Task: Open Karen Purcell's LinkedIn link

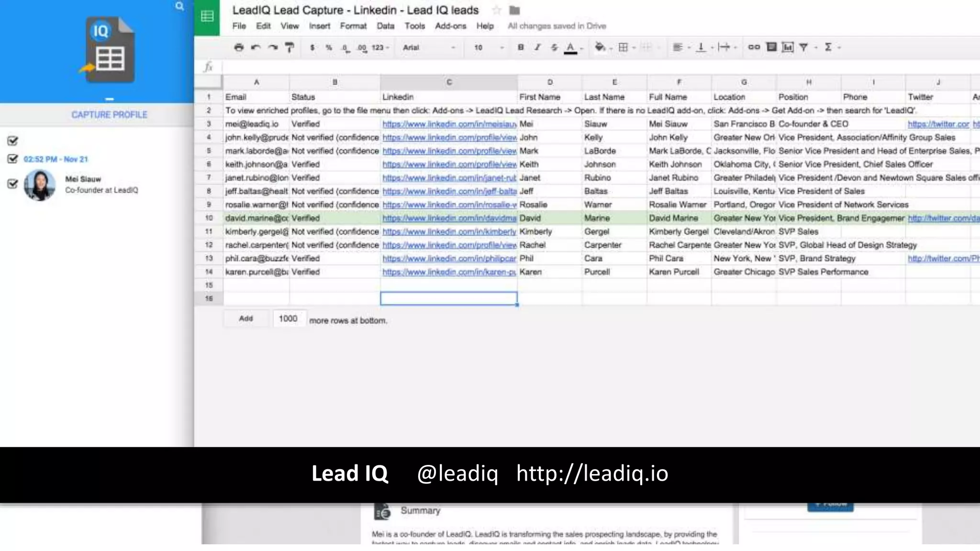Action: coord(449,272)
